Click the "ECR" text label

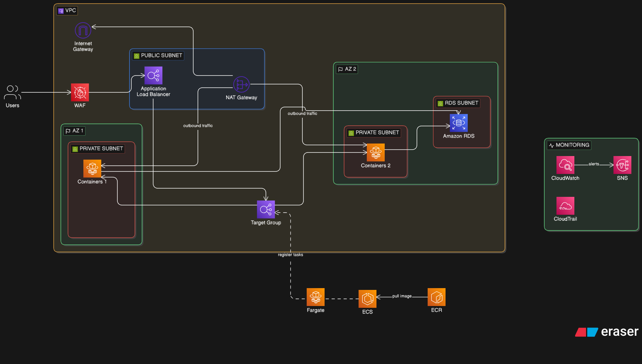437,310
